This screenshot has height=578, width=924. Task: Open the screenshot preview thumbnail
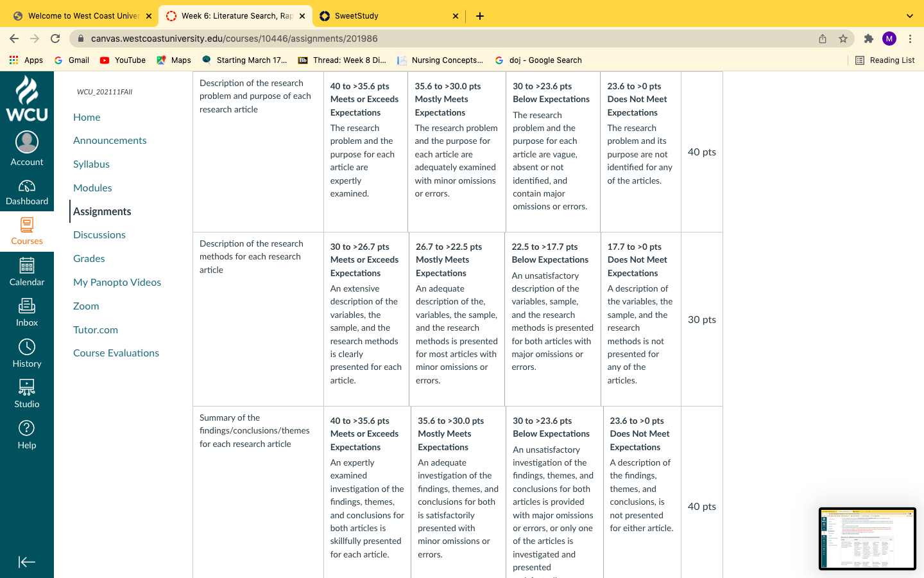tap(868, 539)
